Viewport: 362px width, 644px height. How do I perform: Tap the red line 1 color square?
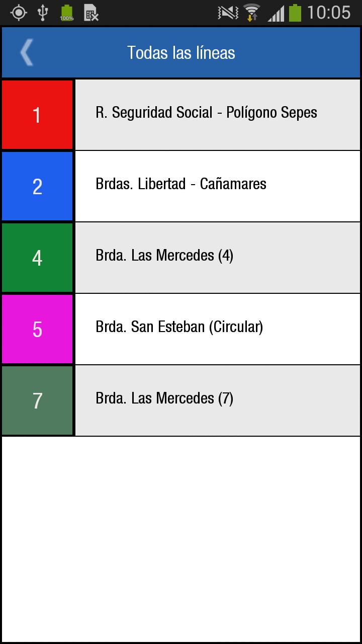pos(37,115)
